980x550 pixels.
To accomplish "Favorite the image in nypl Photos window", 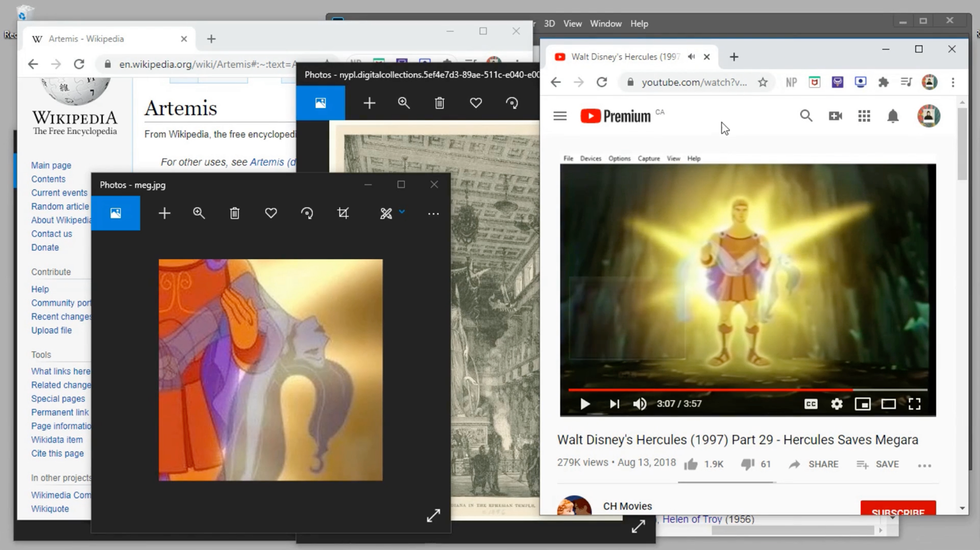I will pos(476,103).
